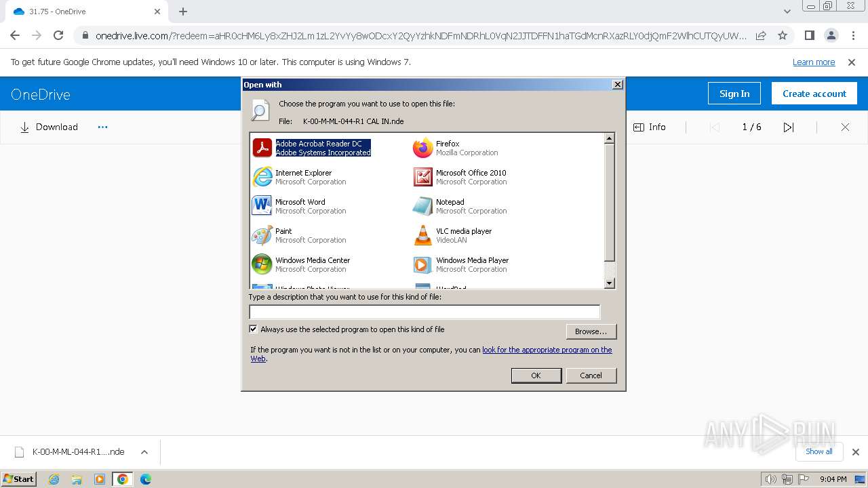Click Show all downloads

pyautogui.click(x=819, y=451)
